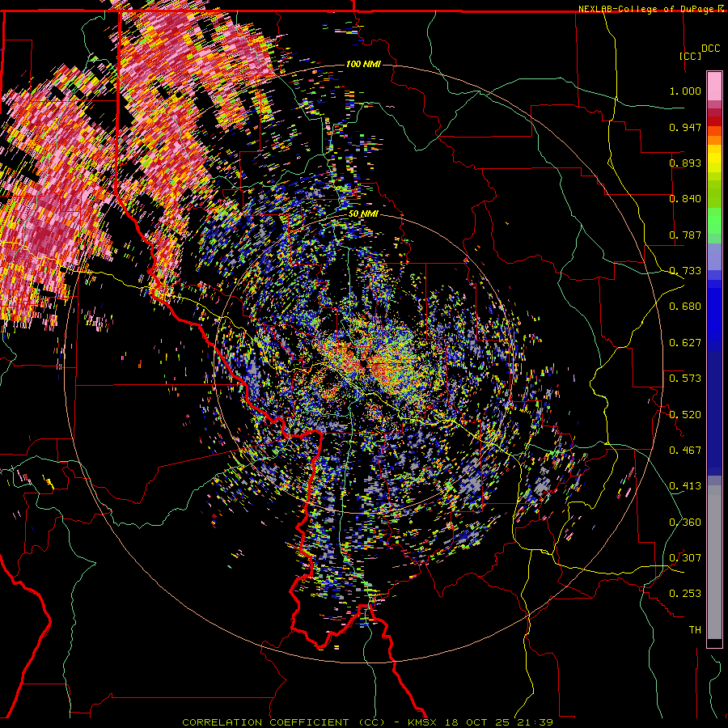The height and width of the screenshot is (728, 728).
Task: Click the CORRELATION COEFFICIENT (CC) footer title
Action: pos(284,722)
